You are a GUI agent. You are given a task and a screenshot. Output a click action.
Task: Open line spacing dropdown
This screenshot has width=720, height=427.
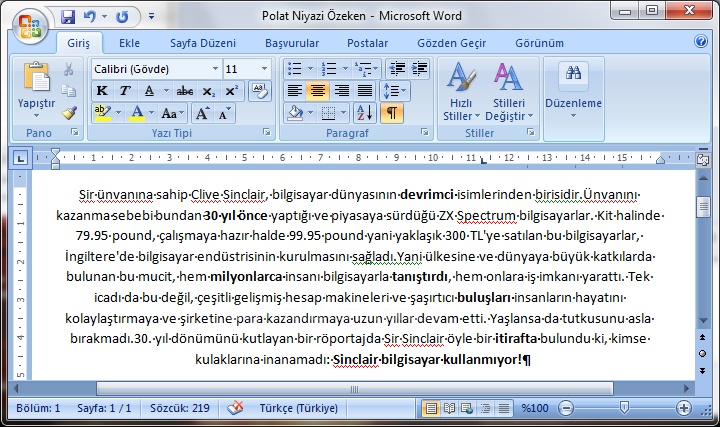click(395, 90)
